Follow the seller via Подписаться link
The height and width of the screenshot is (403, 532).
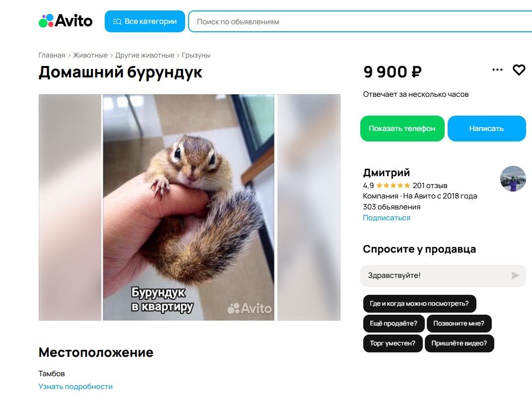[x=387, y=217]
